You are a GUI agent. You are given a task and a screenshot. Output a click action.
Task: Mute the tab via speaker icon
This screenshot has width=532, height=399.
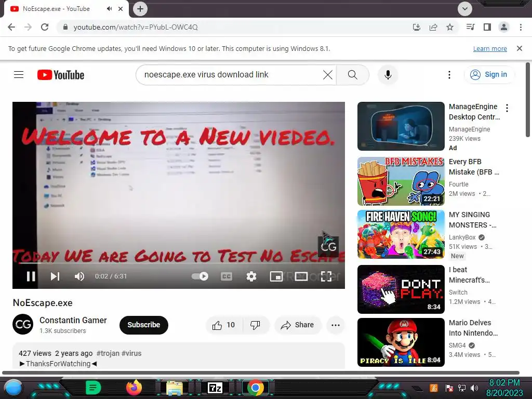[109, 9]
